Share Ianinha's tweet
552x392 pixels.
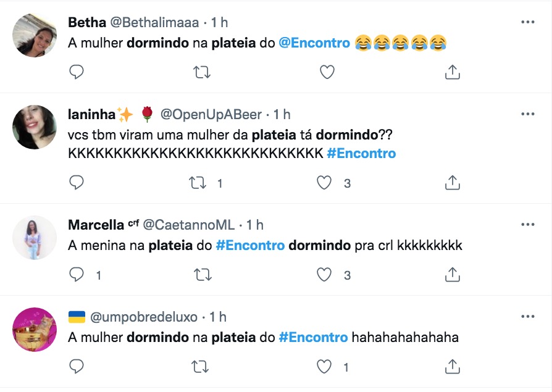tap(453, 183)
